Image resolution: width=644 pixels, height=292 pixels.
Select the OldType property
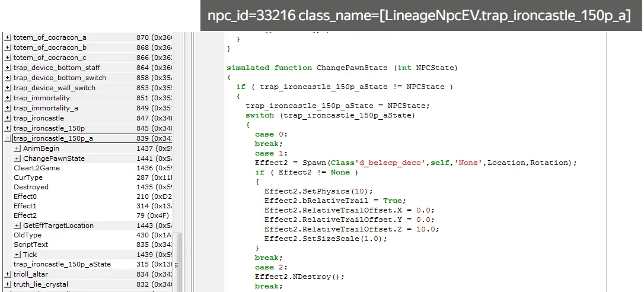[x=28, y=235]
